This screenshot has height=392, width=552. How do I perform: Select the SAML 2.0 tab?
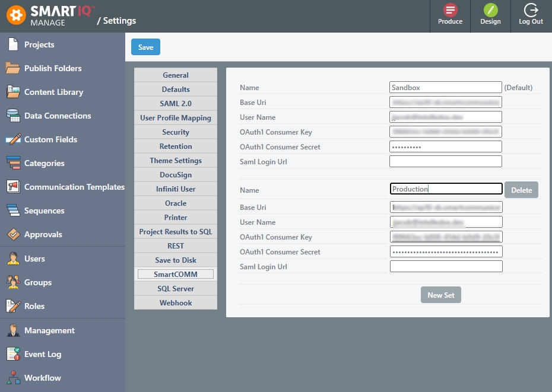pyautogui.click(x=176, y=103)
